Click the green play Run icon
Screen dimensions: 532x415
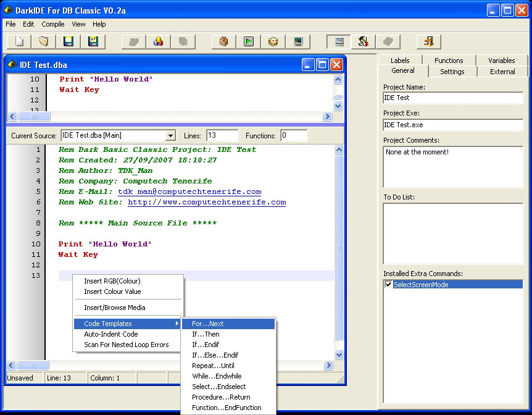(249, 41)
